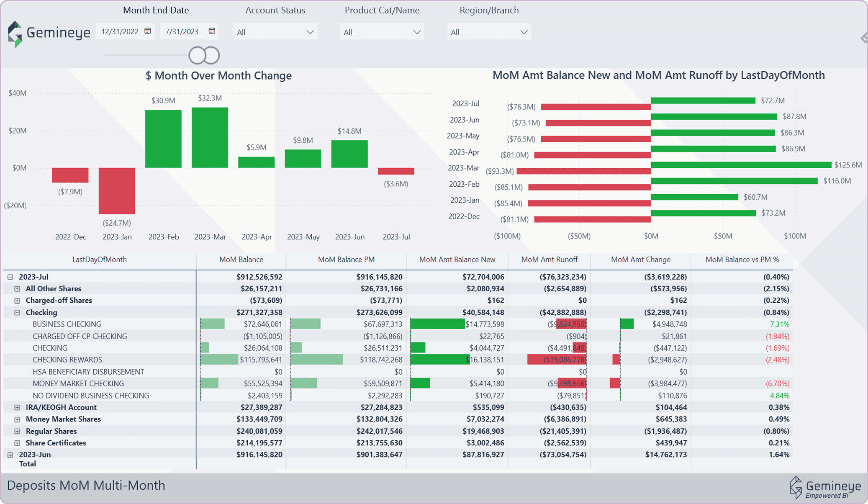Select the 2023-Mar green bar in MoM chart
The image size is (868, 504).
point(210,138)
